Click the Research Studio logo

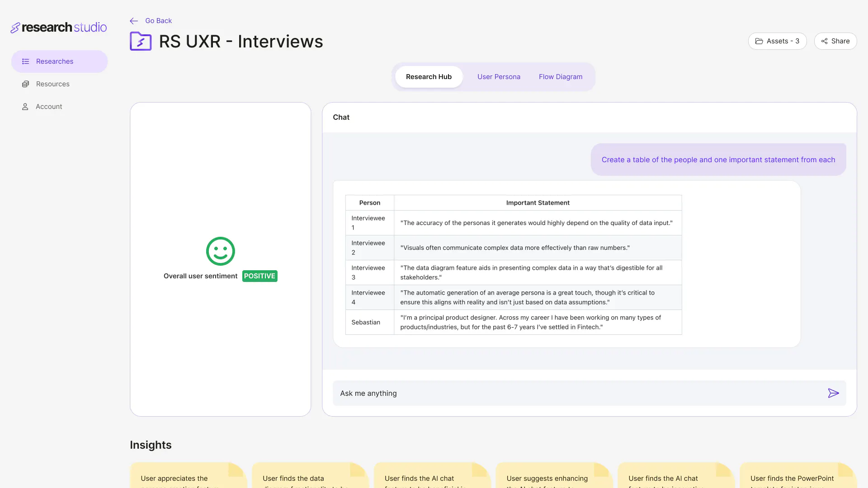59,28
